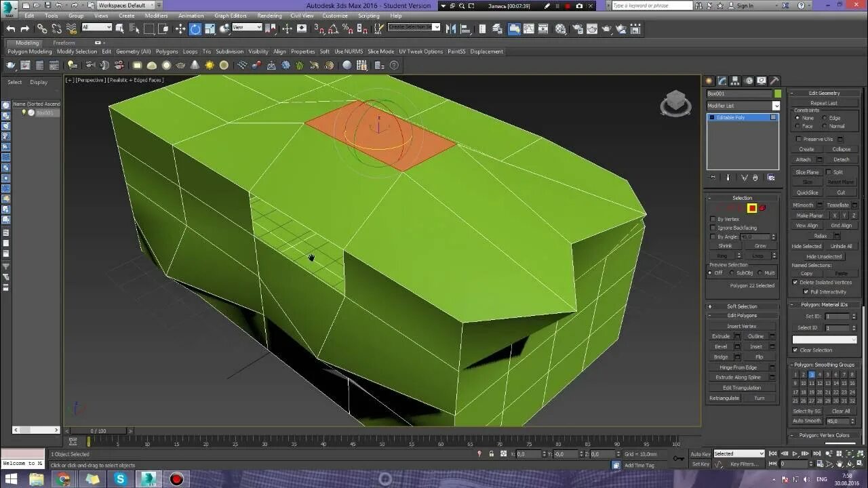Click the QuickSlice button
This screenshot has width=868, height=488.
point(807,192)
